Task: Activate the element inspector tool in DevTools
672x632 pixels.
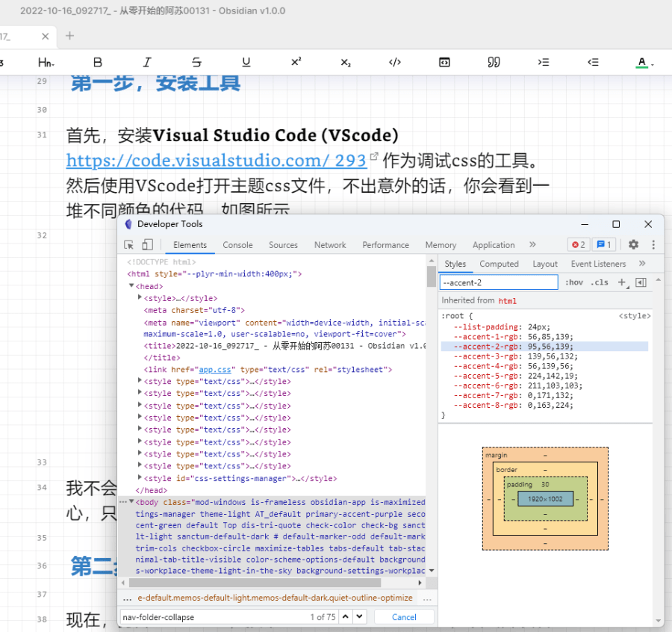Action: [x=128, y=245]
